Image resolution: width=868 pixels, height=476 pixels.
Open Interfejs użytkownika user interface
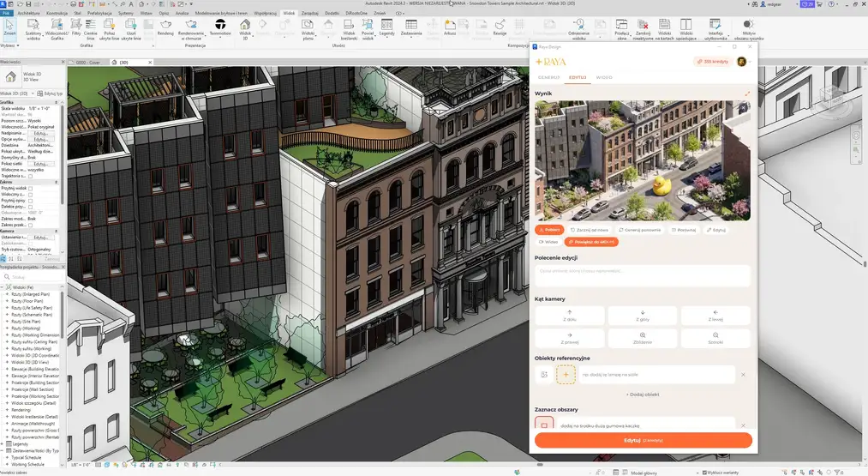point(715,29)
